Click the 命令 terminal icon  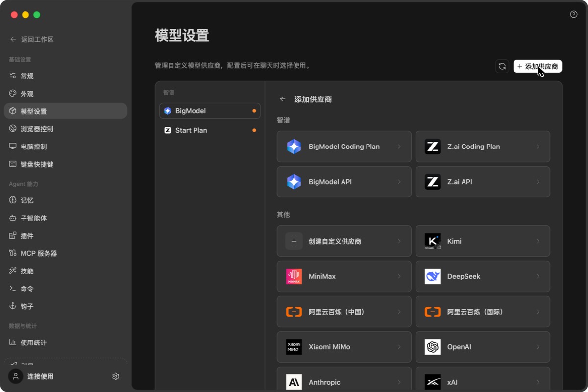pos(13,289)
